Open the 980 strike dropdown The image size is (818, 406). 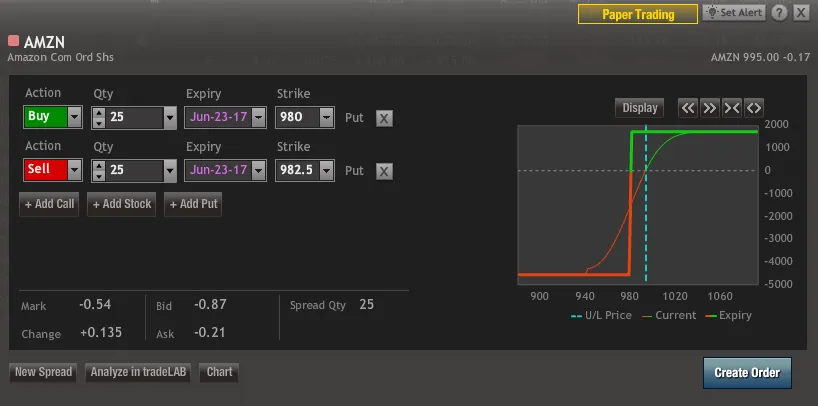(x=327, y=117)
